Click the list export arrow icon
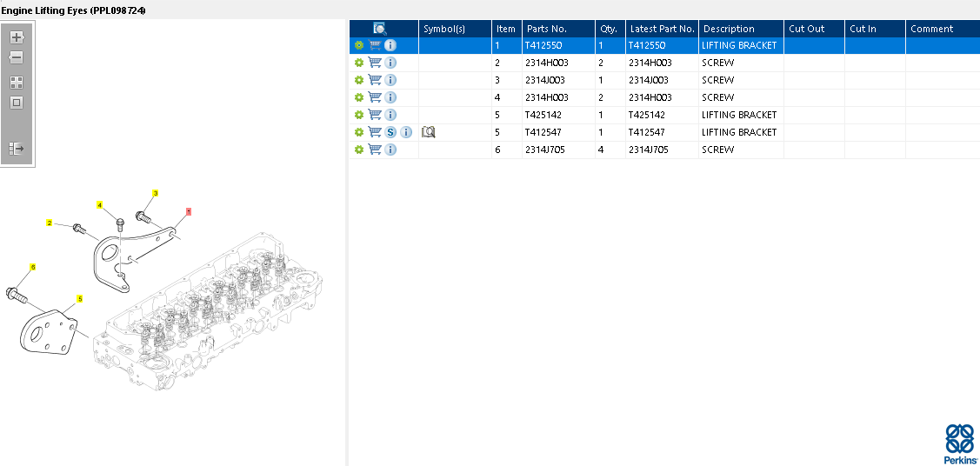The height and width of the screenshot is (466, 980). [x=17, y=149]
